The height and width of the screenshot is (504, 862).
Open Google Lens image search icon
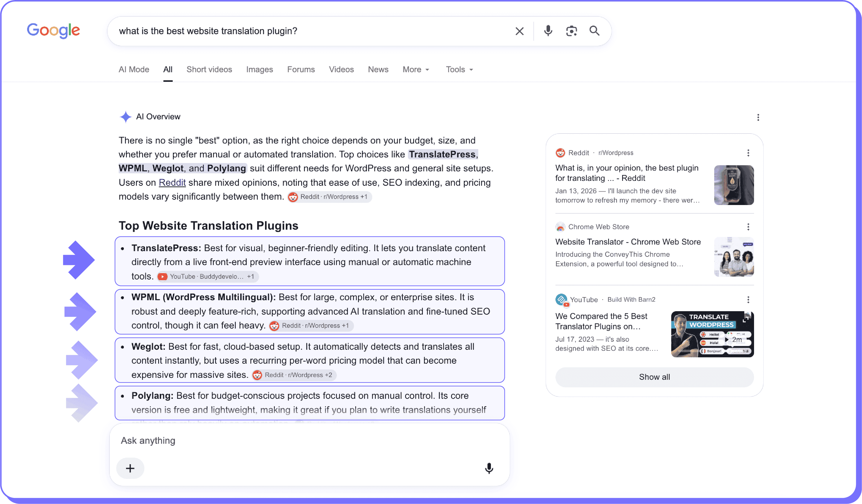(x=571, y=31)
